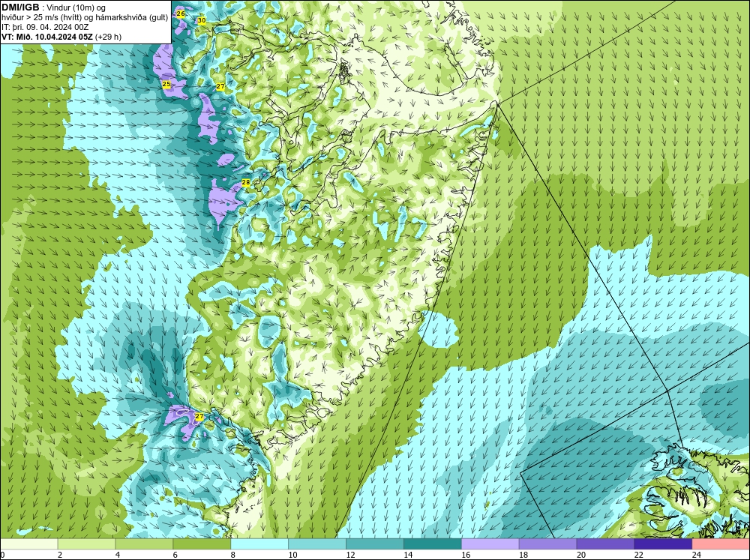Click the legend scale value '20'
Screen dimensions: 750x560
point(581,555)
